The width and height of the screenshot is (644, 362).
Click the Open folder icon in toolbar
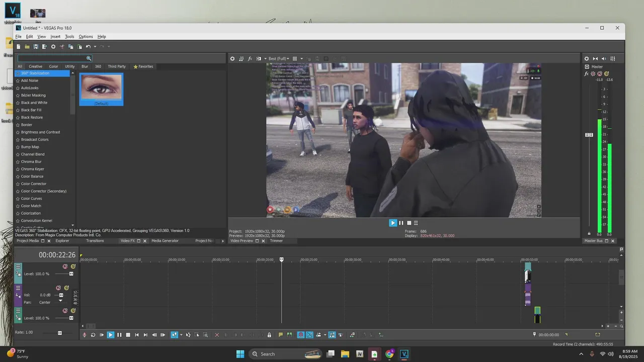point(27,47)
